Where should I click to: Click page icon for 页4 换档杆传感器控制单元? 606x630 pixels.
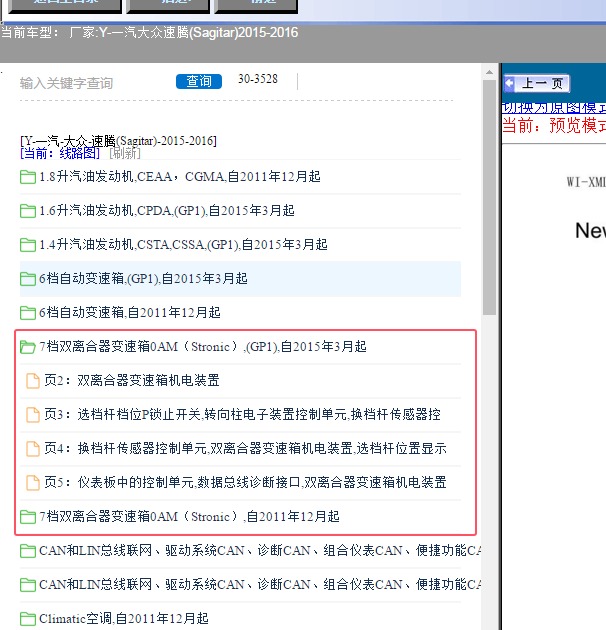coord(33,449)
